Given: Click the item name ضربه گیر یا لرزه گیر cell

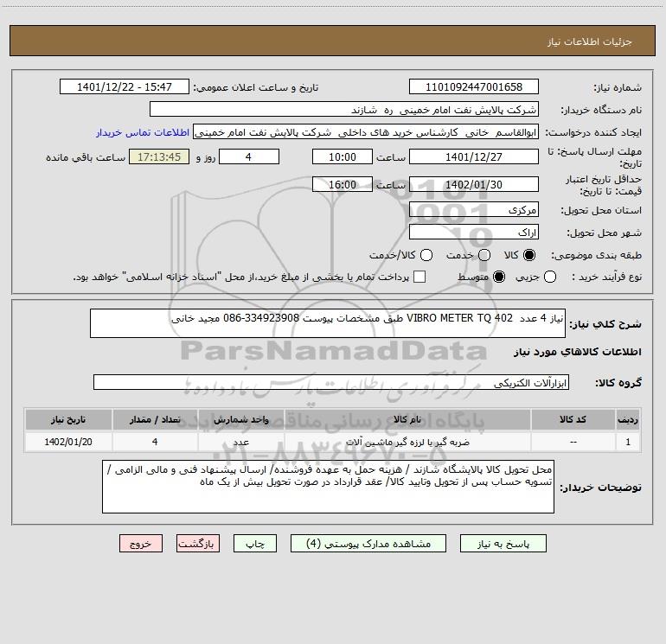Looking at the screenshot, I should [407, 442].
